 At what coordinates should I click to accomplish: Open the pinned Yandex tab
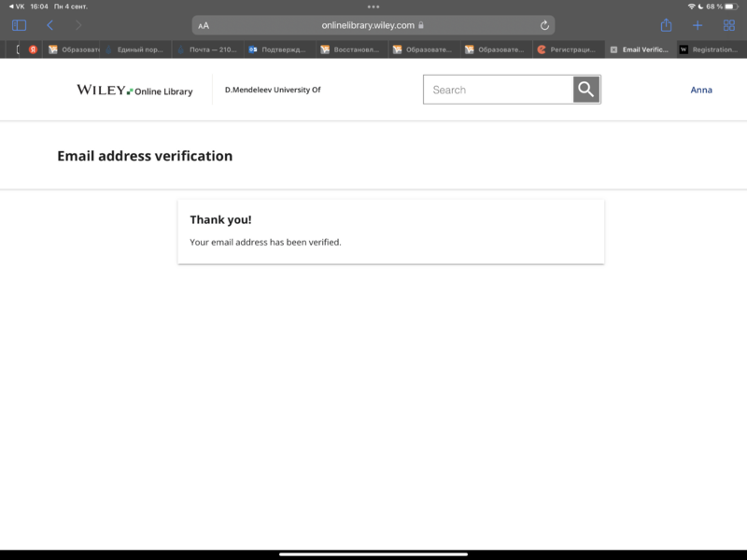[34, 49]
